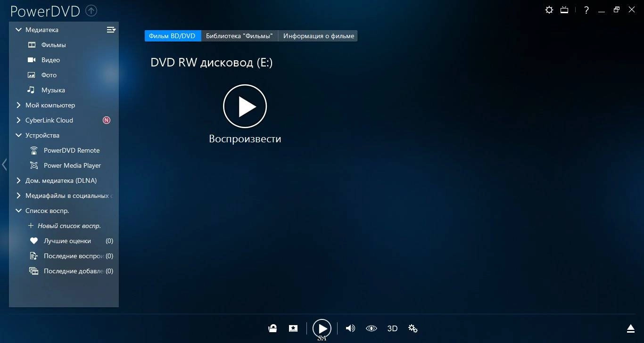Toggle TrueTheater eye enhancement icon
The width and height of the screenshot is (644, 343).
point(372,328)
